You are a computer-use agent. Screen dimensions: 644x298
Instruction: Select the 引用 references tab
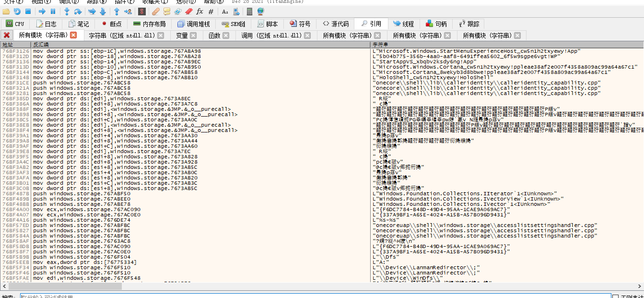click(371, 24)
